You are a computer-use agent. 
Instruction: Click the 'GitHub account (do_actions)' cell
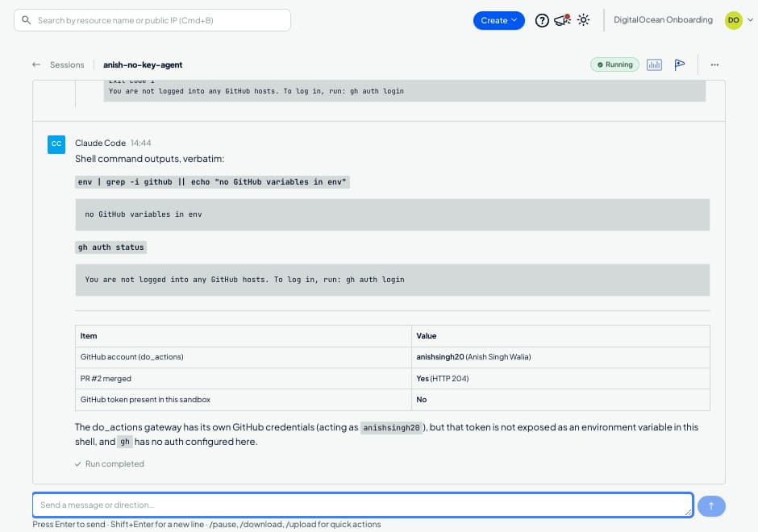tap(244, 357)
